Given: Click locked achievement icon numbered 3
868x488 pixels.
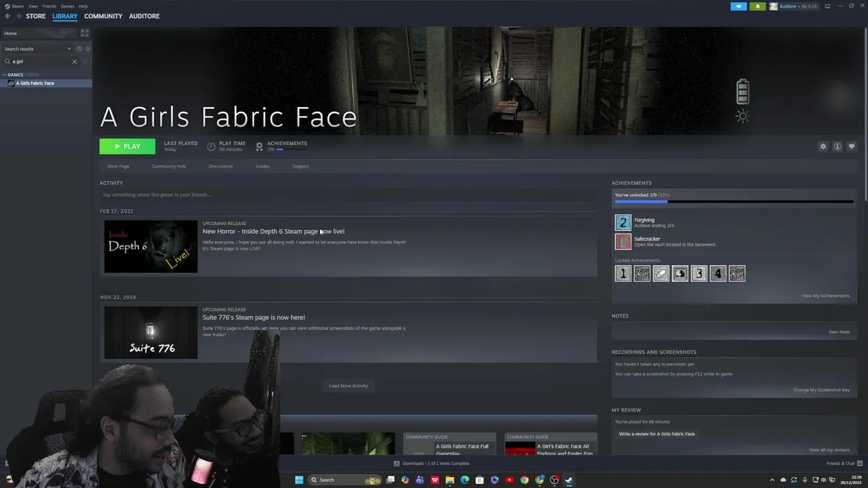Looking at the screenshot, I should [699, 273].
